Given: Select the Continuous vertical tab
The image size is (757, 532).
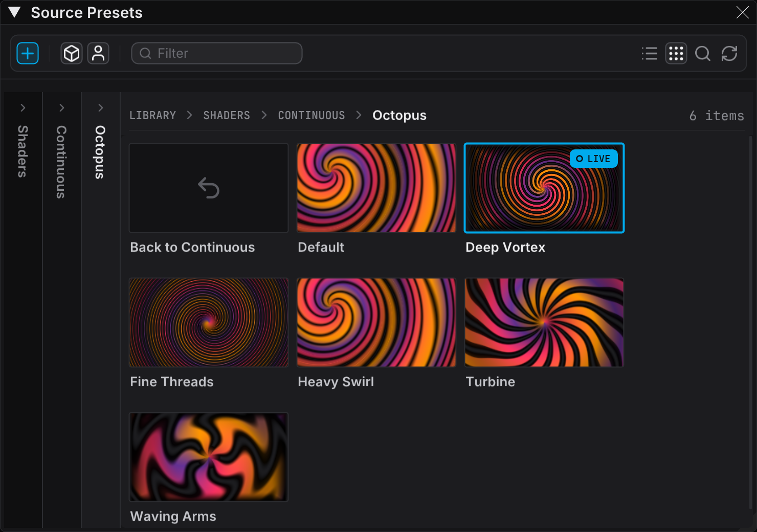Looking at the screenshot, I should [x=61, y=162].
